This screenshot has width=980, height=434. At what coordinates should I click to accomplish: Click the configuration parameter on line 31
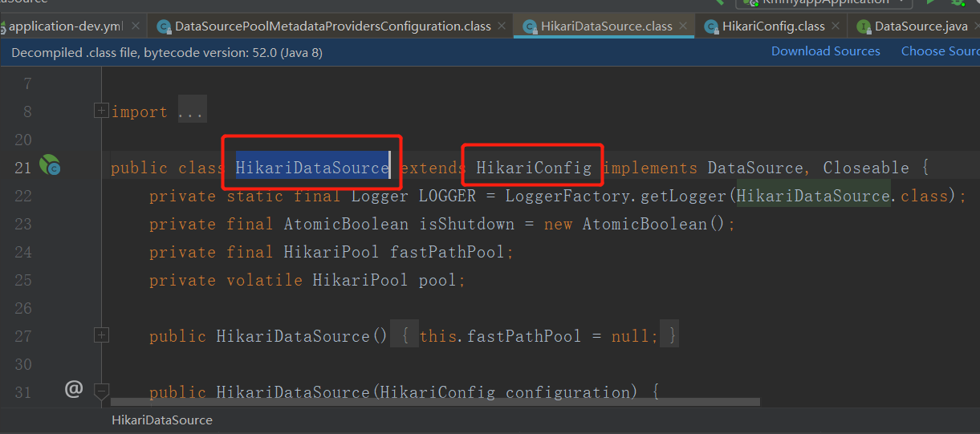click(567, 392)
